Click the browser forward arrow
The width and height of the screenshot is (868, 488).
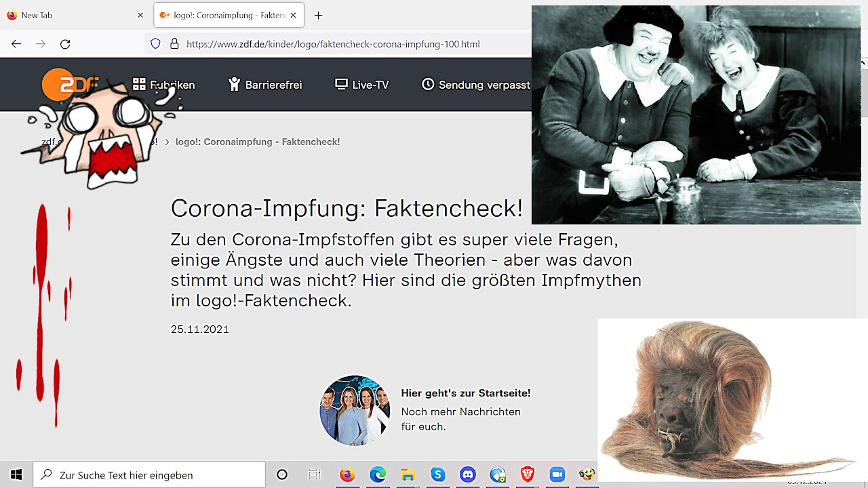pyautogui.click(x=41, y=44)
